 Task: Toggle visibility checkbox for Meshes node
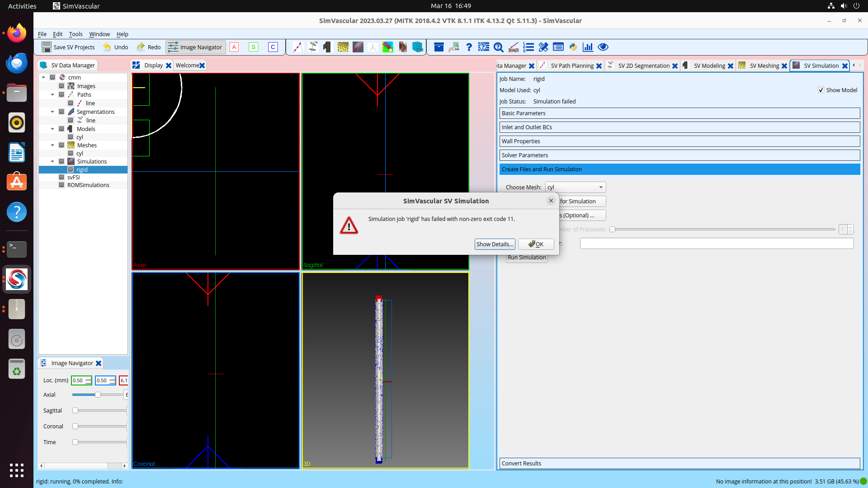(x=61, y=145)
